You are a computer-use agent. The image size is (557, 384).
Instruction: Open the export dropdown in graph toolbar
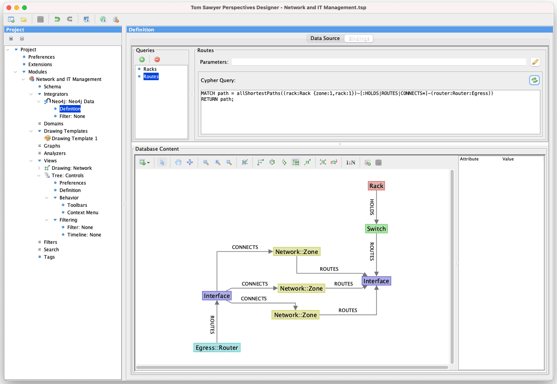144,162
